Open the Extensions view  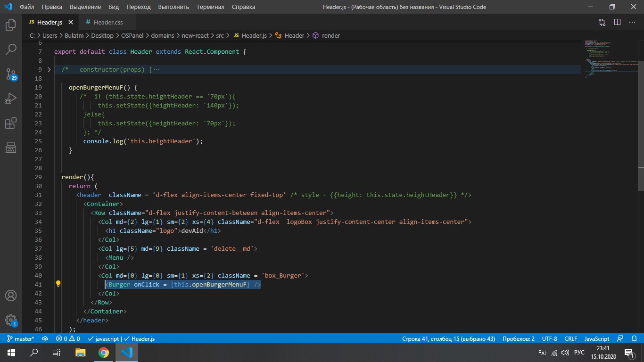[10, 123]
